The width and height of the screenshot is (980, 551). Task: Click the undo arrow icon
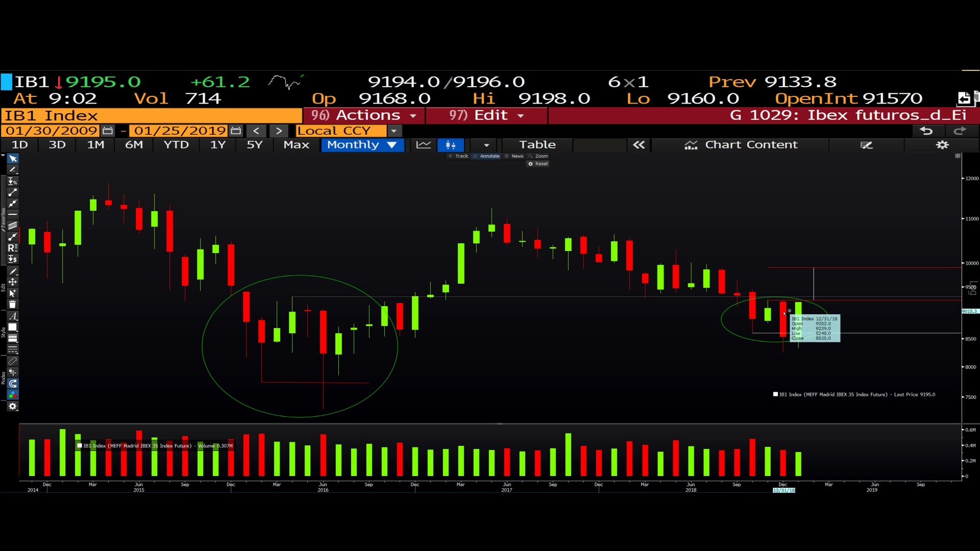926,131
